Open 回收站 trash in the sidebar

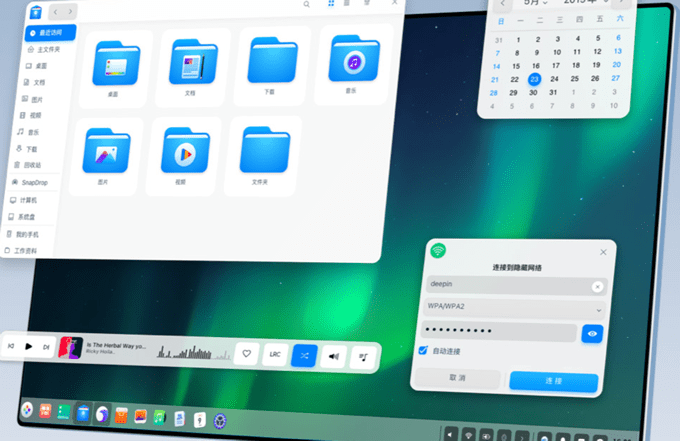(x=27, y=165)
